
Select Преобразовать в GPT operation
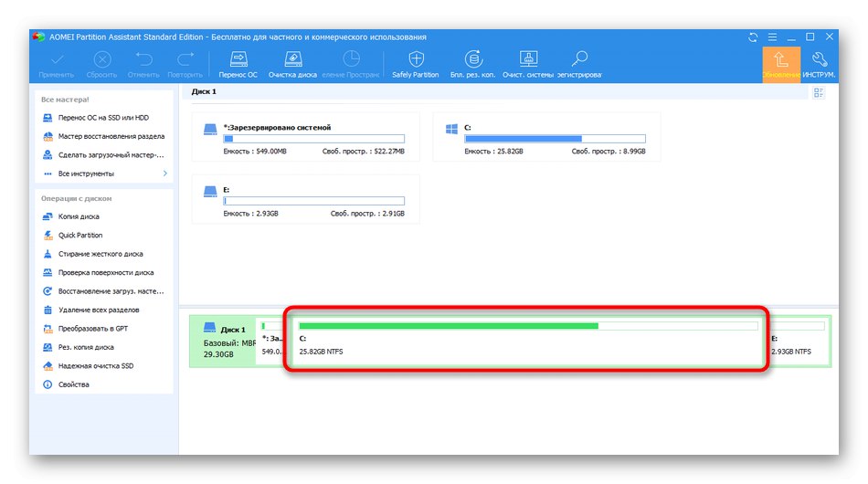point(86,329)
